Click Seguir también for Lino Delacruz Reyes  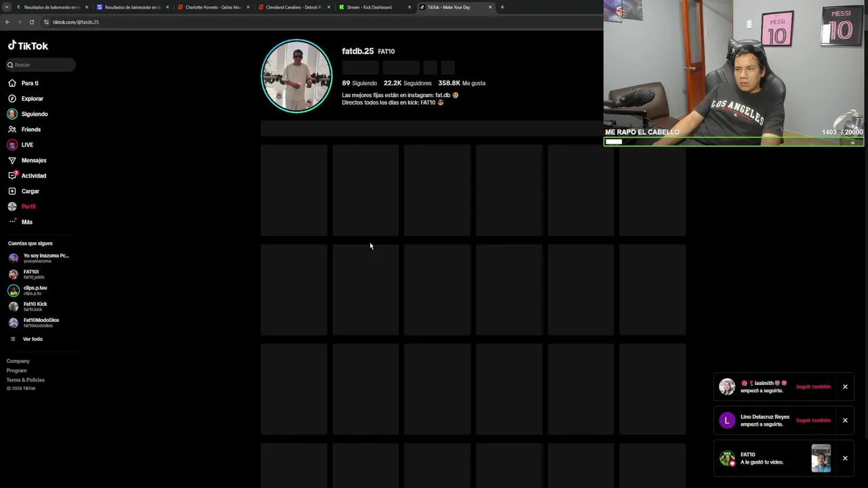tap(813, 421)
